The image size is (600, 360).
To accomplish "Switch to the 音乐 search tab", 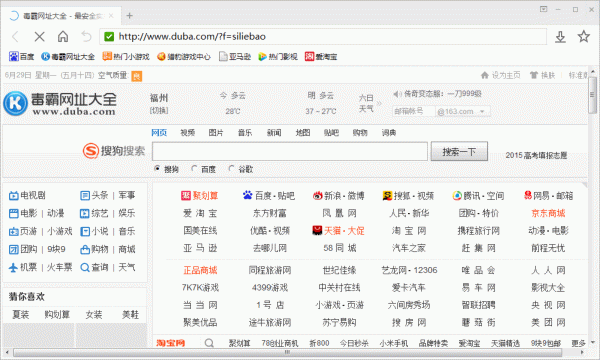I will click(245, 133).
